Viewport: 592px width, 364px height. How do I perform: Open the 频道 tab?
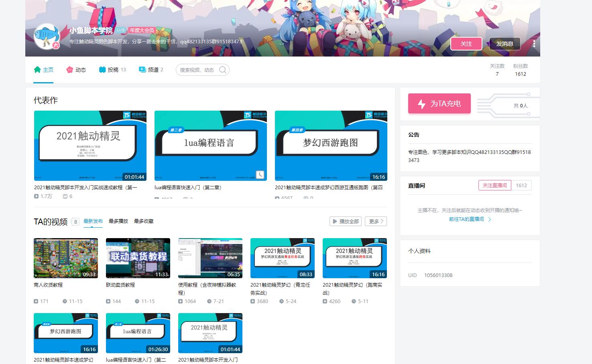pos(151,70)
